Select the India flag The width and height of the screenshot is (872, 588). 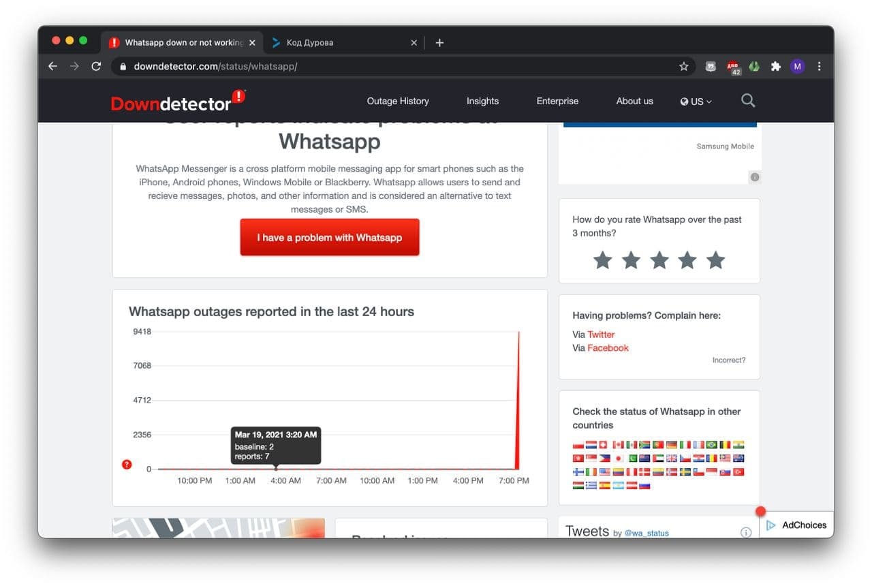(738, 445)
